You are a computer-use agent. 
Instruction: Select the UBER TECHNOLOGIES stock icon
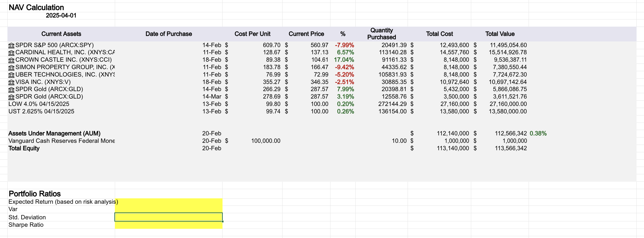pyautogui.click(x=11, y=74)
